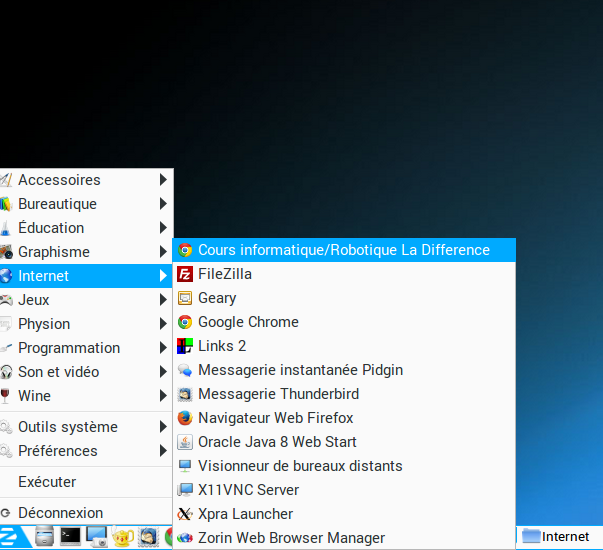Start Messagerie instantanée Pidgin
603x550 pixels.
pyautogui.click(x=344, y=370)
